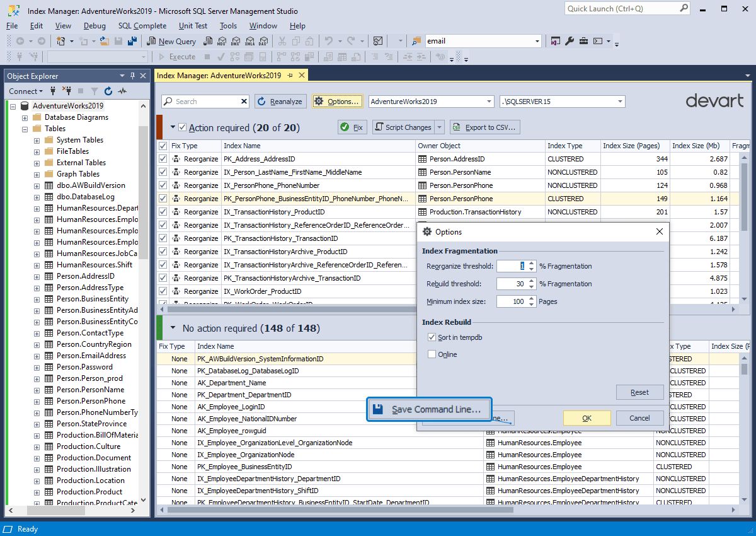Open the SQL Complete menu

(142, 26)
